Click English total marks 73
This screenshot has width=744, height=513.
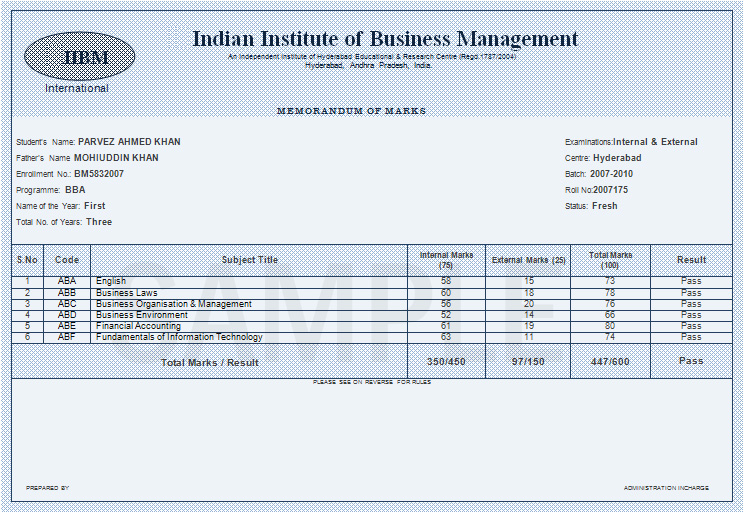click(x=610, y=281)
